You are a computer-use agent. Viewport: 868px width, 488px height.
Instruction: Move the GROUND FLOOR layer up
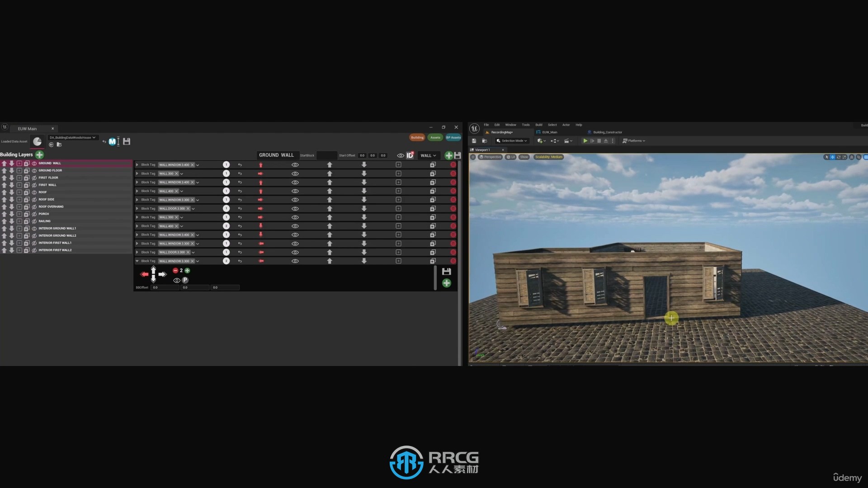click(4, 170)
